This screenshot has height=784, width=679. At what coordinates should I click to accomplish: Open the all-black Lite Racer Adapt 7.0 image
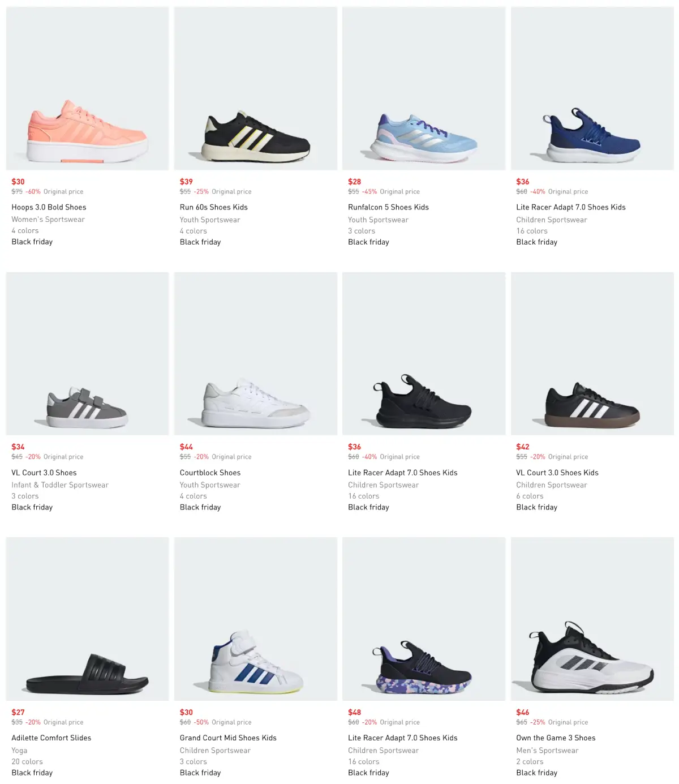coord(424,354)
